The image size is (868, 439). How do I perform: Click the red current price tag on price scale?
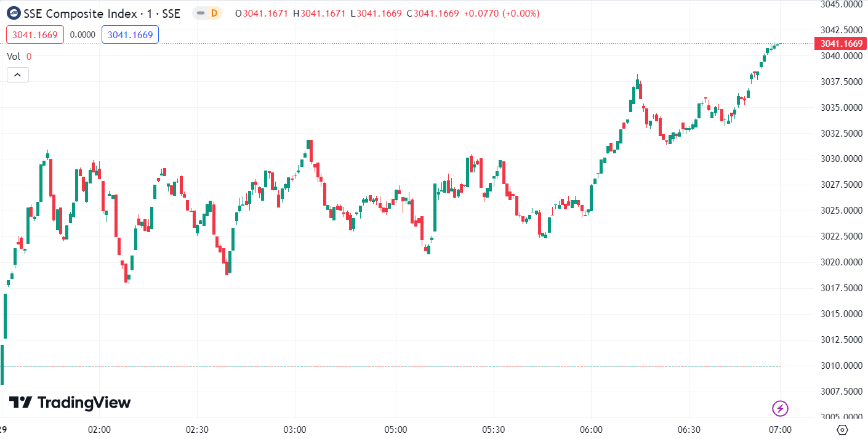tap(840, 44)
